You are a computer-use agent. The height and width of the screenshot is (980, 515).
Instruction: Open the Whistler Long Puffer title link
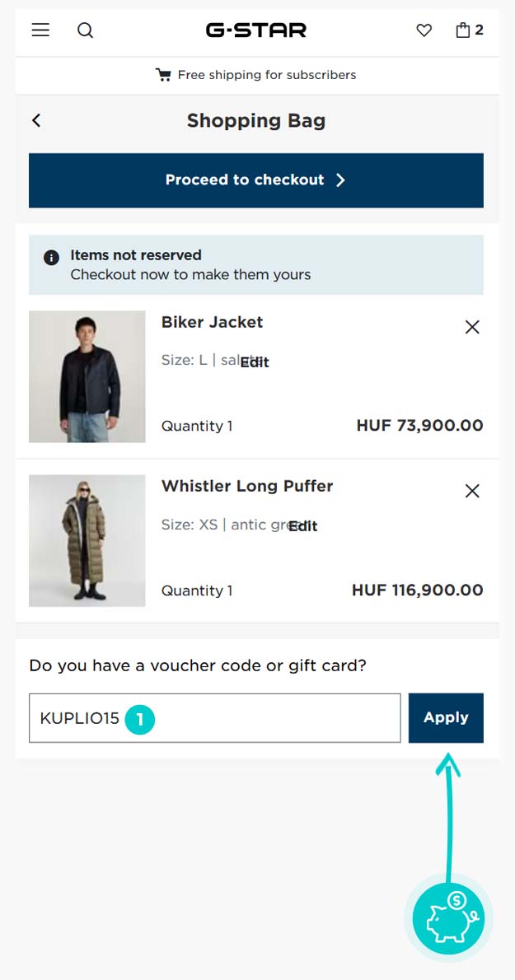247,486
